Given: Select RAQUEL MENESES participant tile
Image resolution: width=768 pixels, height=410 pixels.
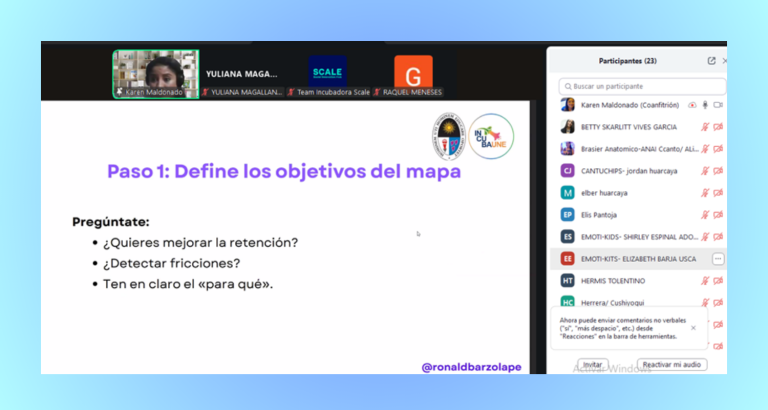Looking at the screenshot, I should point(413,75).
